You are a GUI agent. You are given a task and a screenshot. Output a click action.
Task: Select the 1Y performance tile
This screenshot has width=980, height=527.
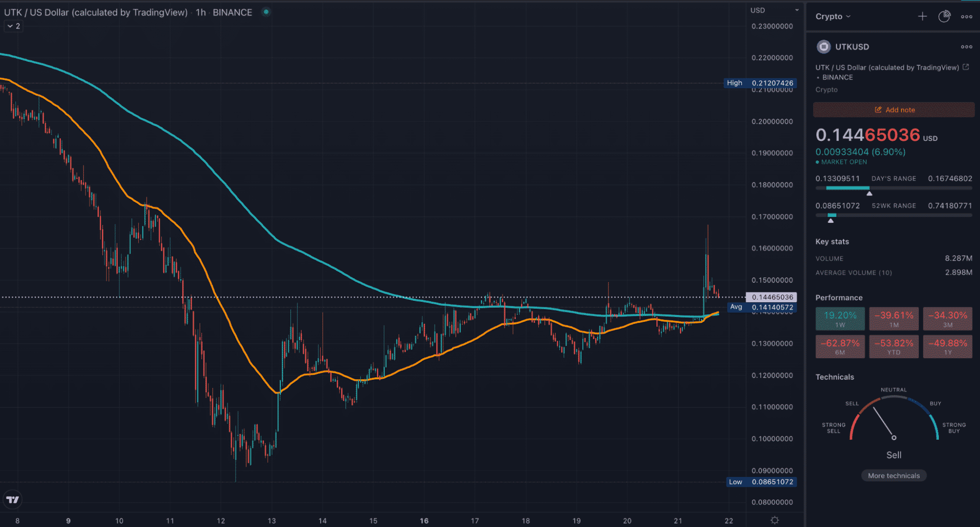[947, 346]
